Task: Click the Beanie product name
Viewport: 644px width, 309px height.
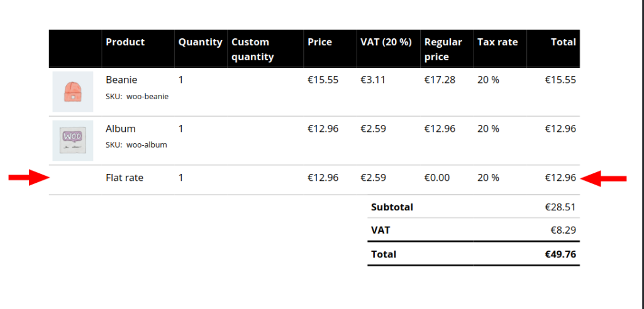Action: click(x=121, y=80)
